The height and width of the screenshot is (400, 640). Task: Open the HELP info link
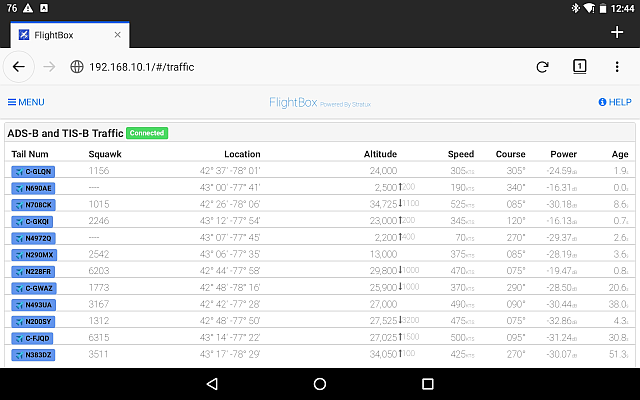614,102
